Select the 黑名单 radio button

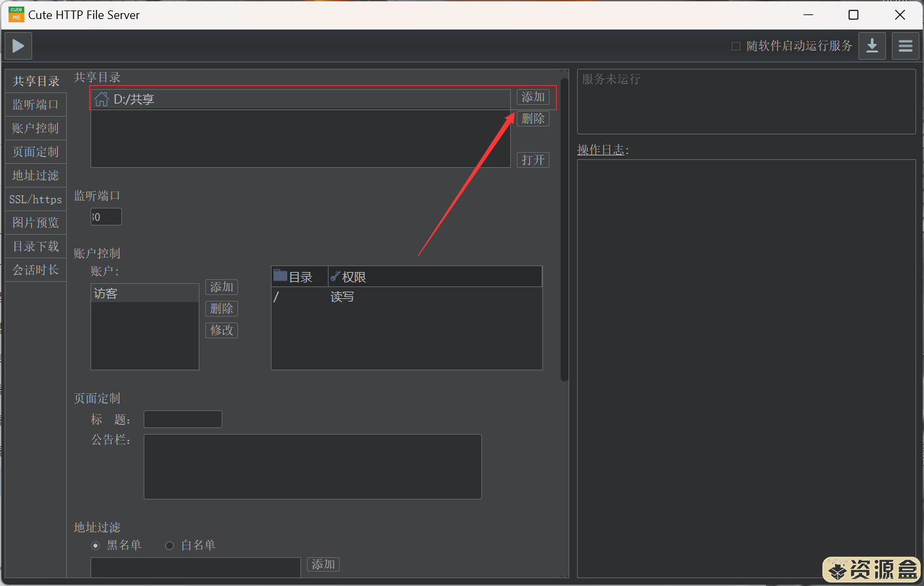coord(96,545)
